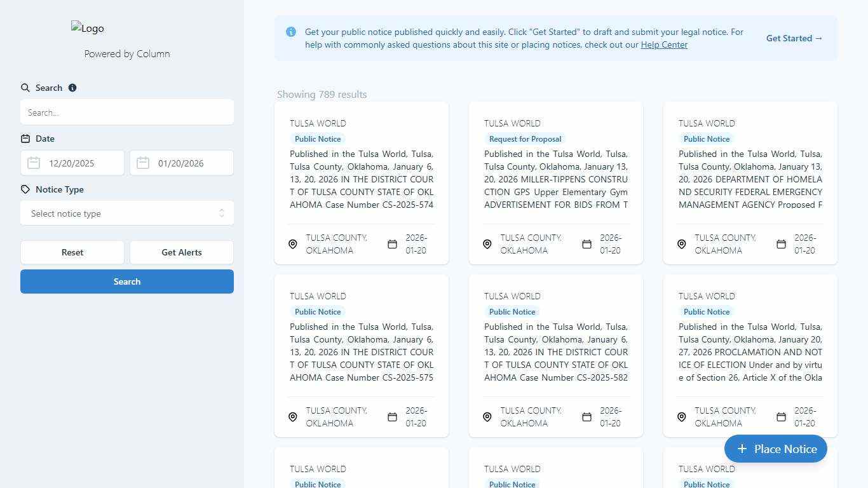Type in the Search text field
The height and width of the screenshot is (488, 868).
(x=127, y=112)
